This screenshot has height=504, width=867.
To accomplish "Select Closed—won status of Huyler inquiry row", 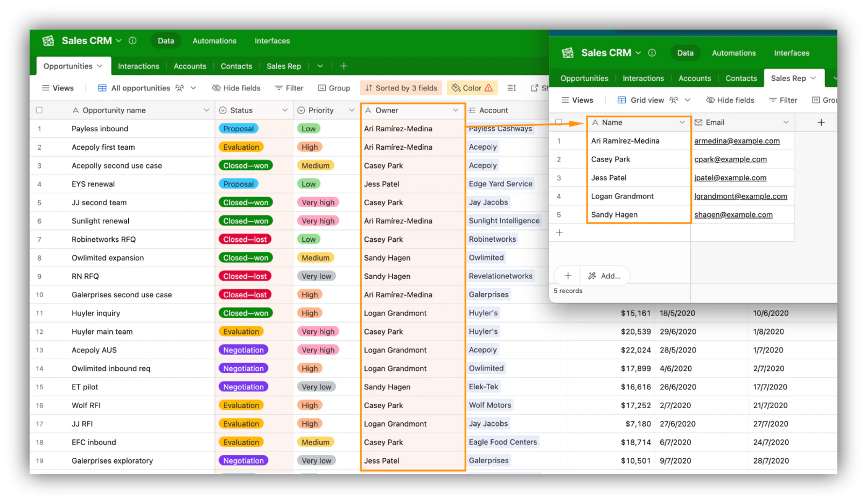I will click(246, 313).
